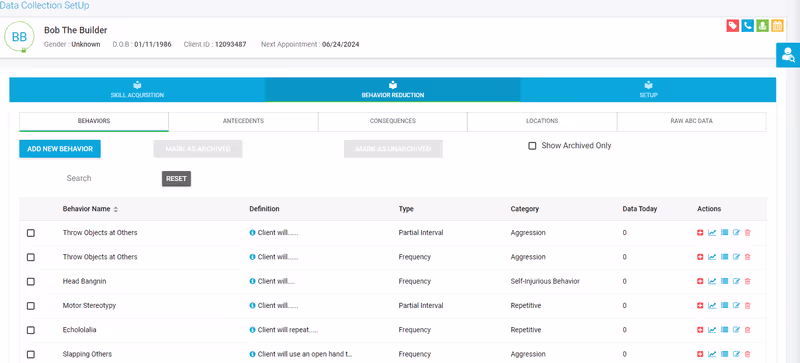Edit the Frequency Throw Objects at Others row
The height and width of the screenshot is (363, 800).
736,257
